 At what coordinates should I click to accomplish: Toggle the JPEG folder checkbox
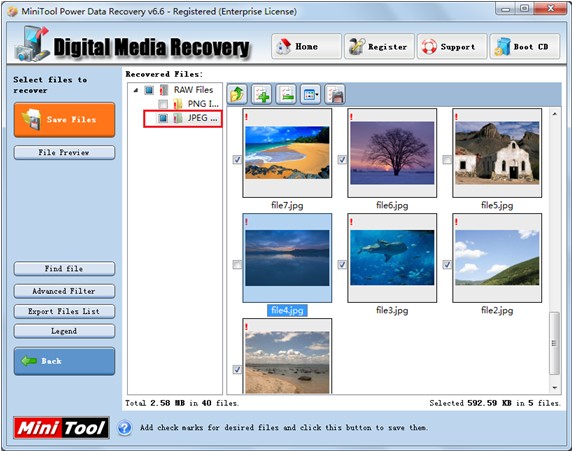[163, 118]
